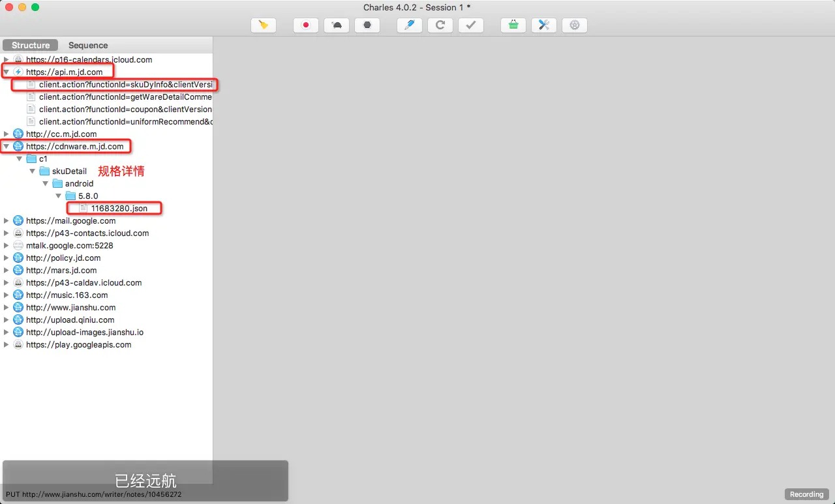Expand the http://cc.m.jd.com node

click(x=7, y=134)
